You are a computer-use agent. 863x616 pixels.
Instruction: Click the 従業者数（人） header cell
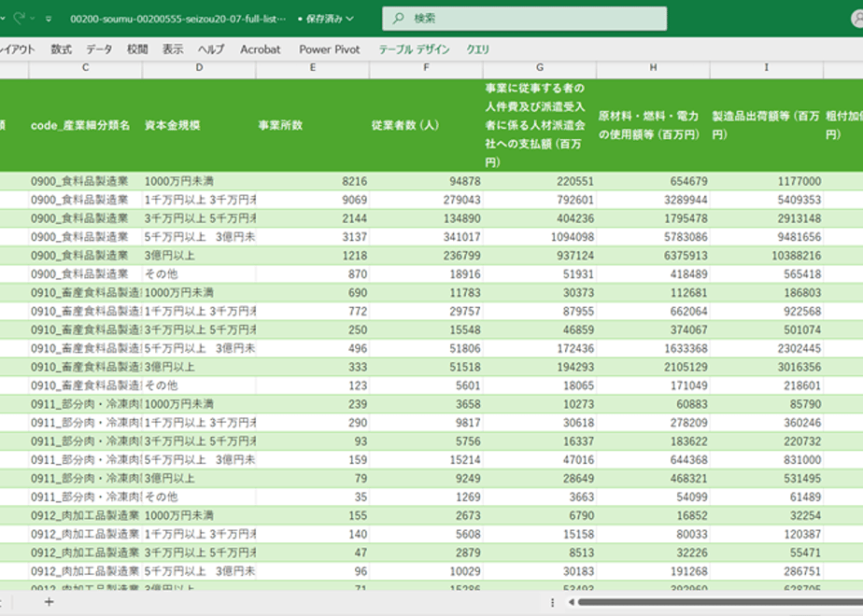(x=426, y=125)
